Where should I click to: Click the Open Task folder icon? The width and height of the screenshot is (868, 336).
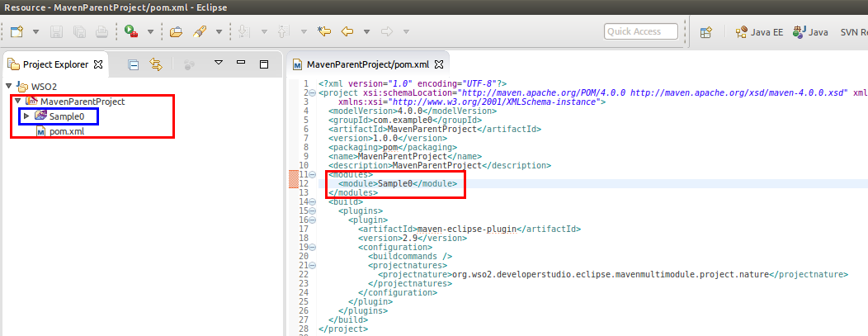[175, 32]
